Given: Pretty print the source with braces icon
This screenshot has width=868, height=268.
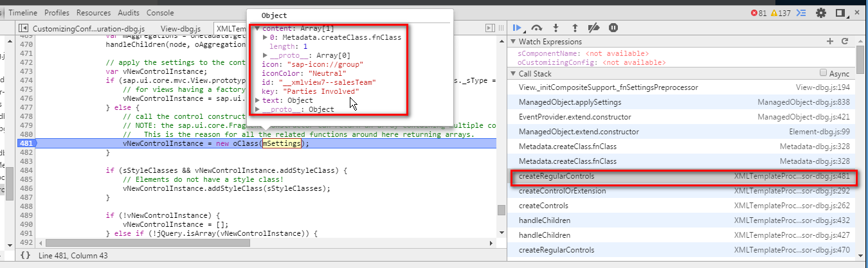Looking at the screenshot, I should point(25,256).
